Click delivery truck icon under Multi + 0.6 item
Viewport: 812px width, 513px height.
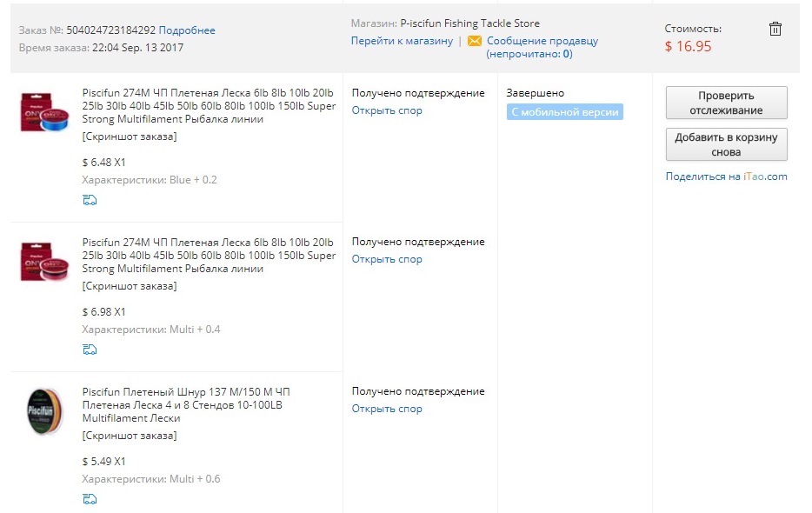tap(90, 499)
